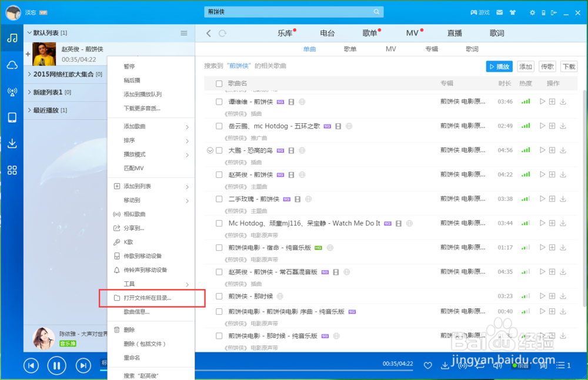Image resolution: width=588 pixels, height=380 pixels.
Task: Open the download manager sidebar icon
Action: tap(12, 143)
